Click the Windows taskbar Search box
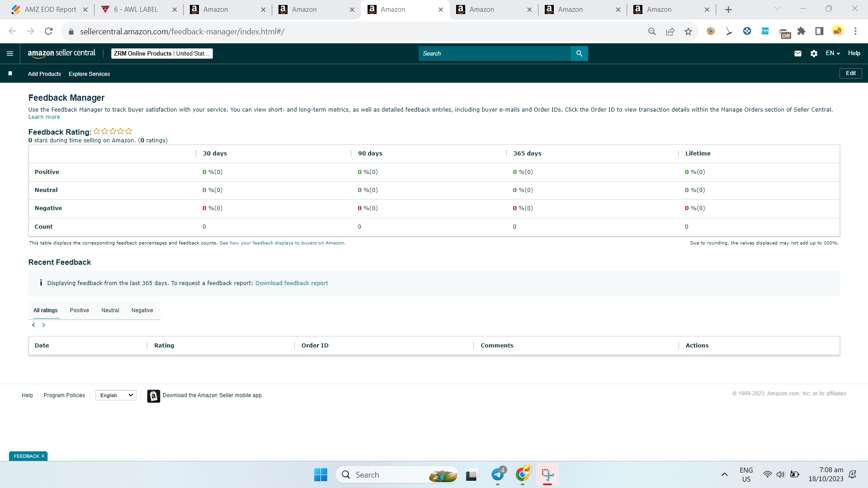 coord(397,474)
